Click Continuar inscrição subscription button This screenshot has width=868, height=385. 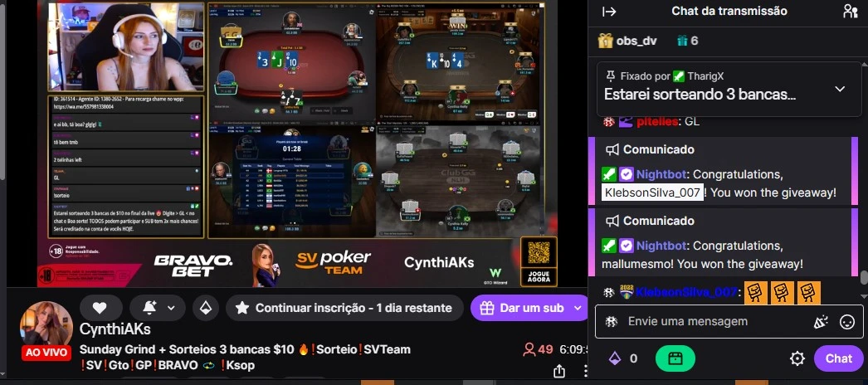point(344,308)
